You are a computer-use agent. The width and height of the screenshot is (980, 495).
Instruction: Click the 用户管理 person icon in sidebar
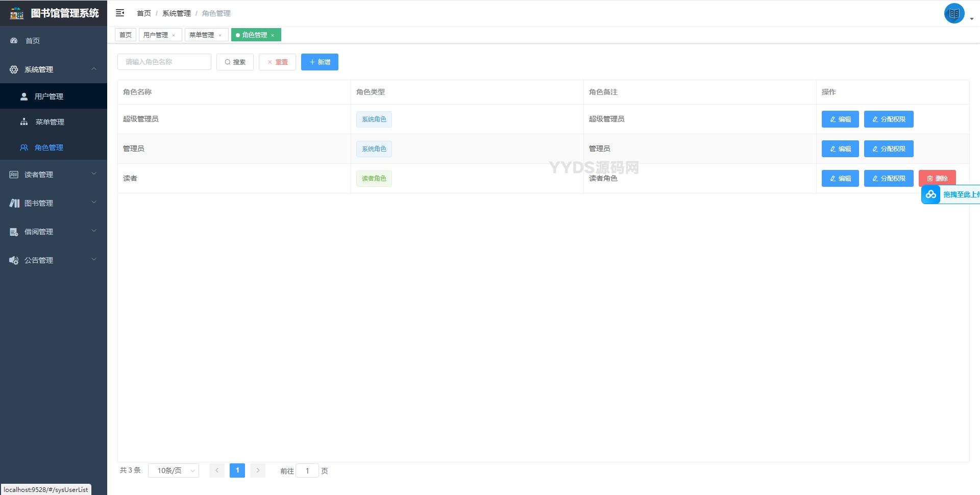tap(24, 96)
